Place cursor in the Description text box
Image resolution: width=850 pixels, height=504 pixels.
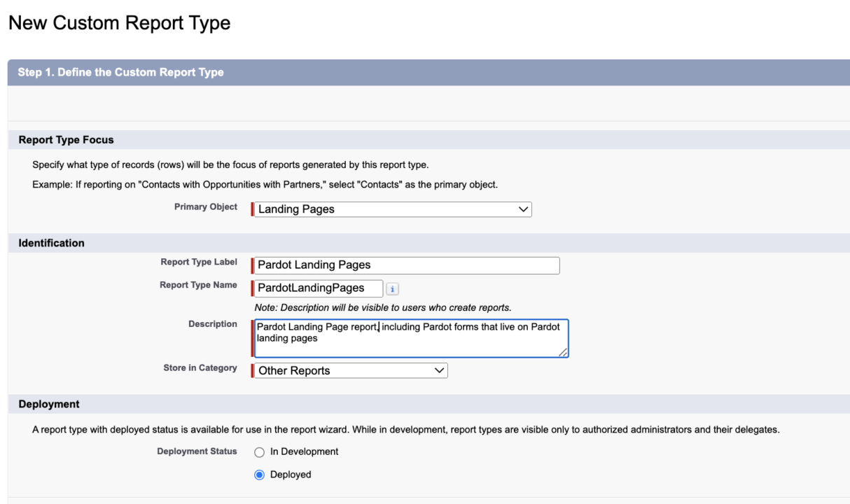tap(410, 338)
